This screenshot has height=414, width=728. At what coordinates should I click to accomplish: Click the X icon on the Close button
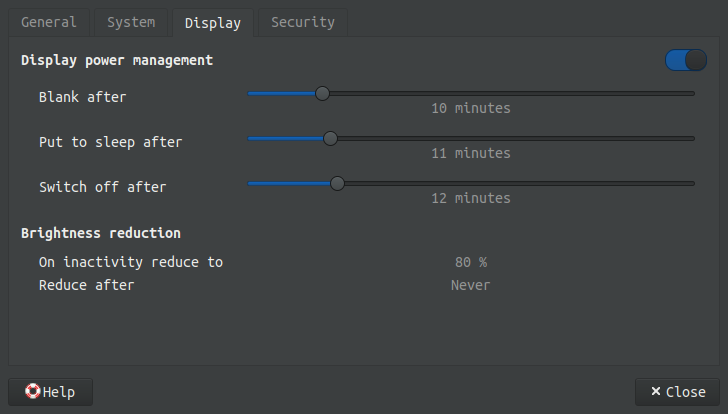click(656, 392)
